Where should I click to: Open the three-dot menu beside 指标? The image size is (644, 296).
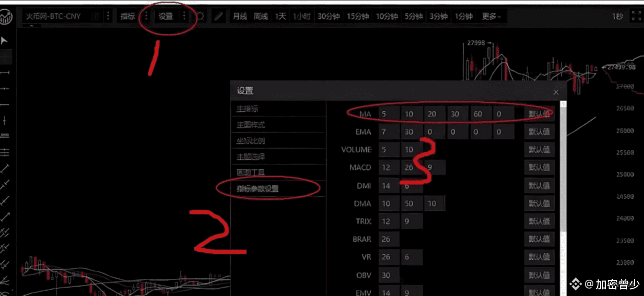146,16
